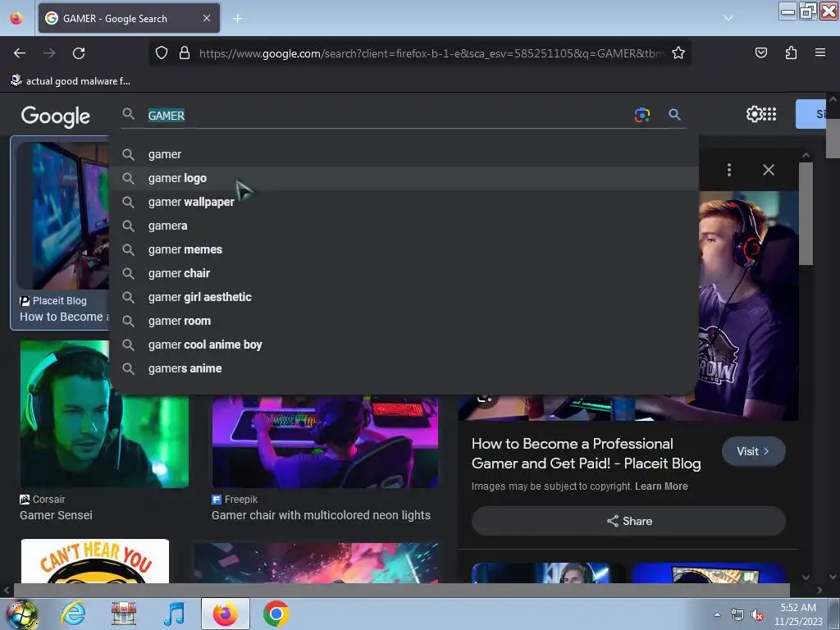Pick 'gamer room' suggestion
The height and width of the screenshot is (630, 840).
click(x=404, y=321)
